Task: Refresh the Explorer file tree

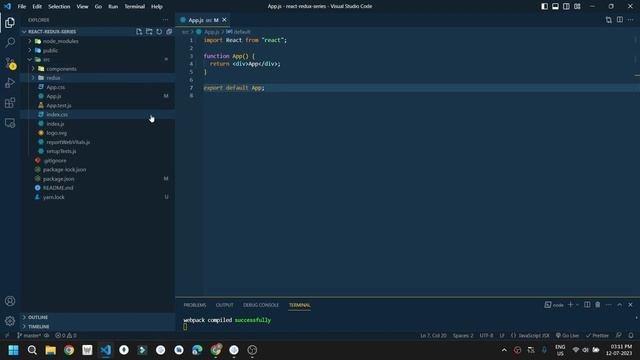Action: coord(159,31)
